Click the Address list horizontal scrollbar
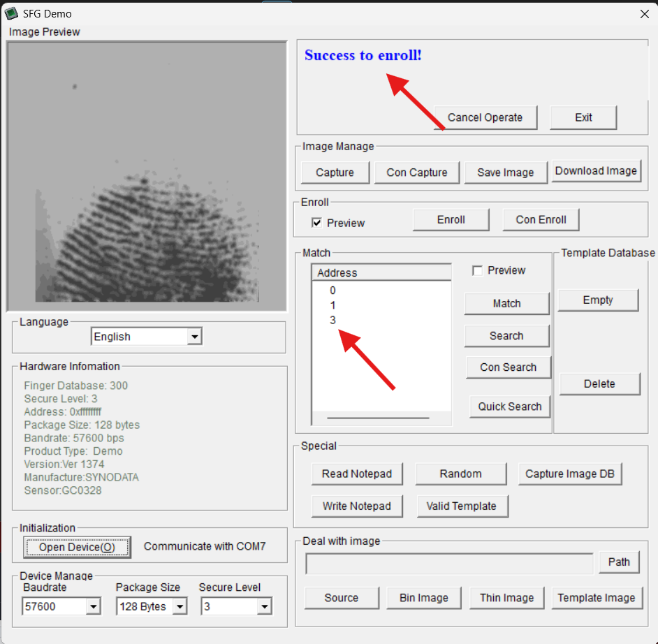The width and height of the screenshot is (658, 644). pos(378,418)
